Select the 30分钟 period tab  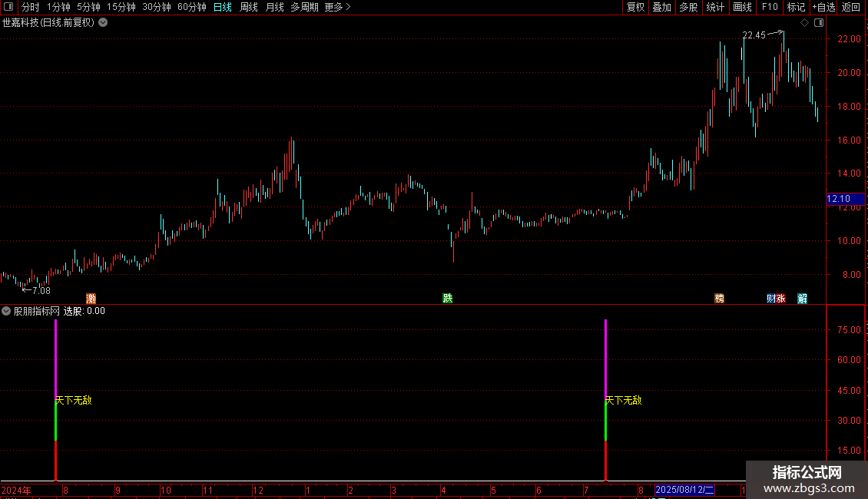pyautogui.click(x=156, y=7)
